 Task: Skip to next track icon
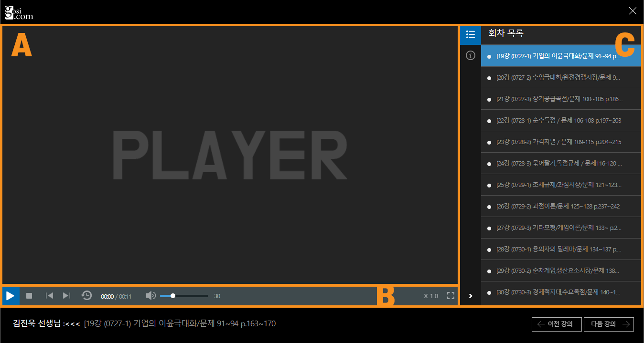(x=67, y=296)
